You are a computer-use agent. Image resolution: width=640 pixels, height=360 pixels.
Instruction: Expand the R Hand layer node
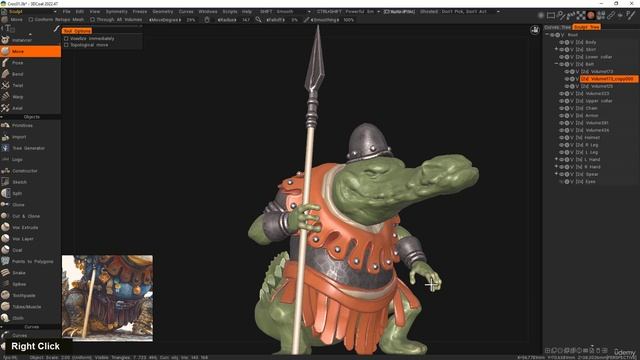tap(556, 167)
